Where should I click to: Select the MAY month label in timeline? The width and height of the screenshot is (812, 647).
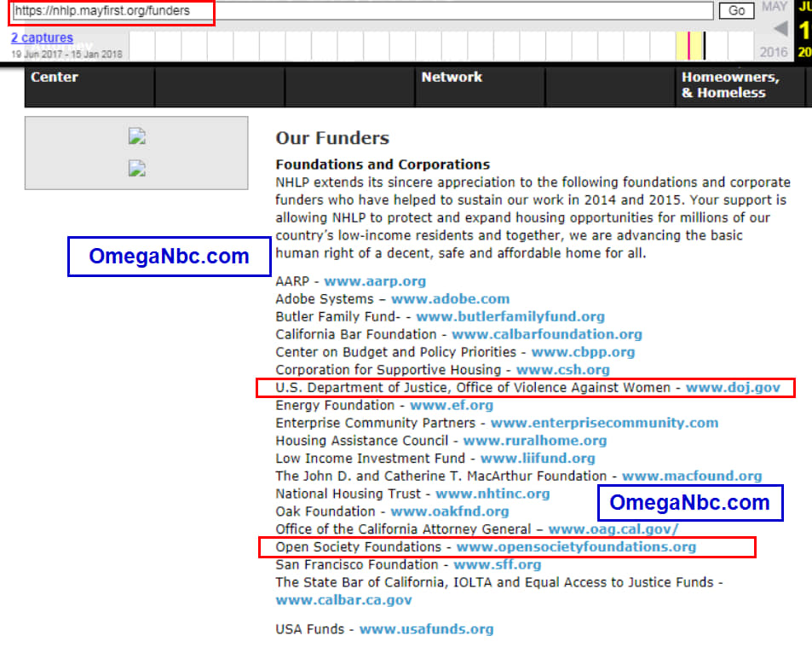click(774, 7)
